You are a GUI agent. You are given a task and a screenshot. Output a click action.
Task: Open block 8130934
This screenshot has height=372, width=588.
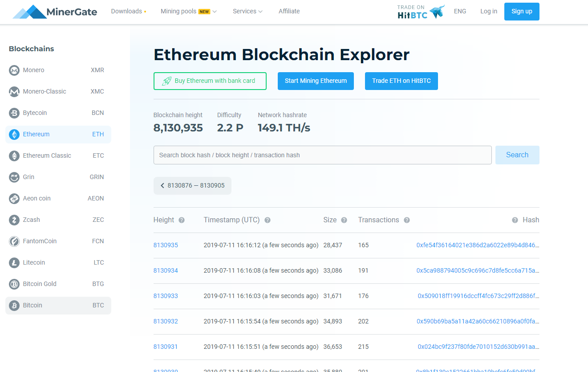click(166, 271)
